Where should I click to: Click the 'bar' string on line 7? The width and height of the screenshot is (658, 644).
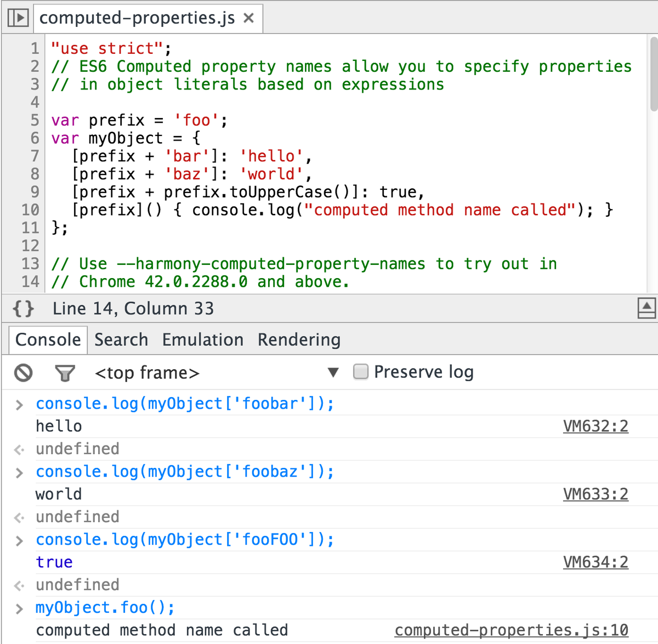coord(187,156)
